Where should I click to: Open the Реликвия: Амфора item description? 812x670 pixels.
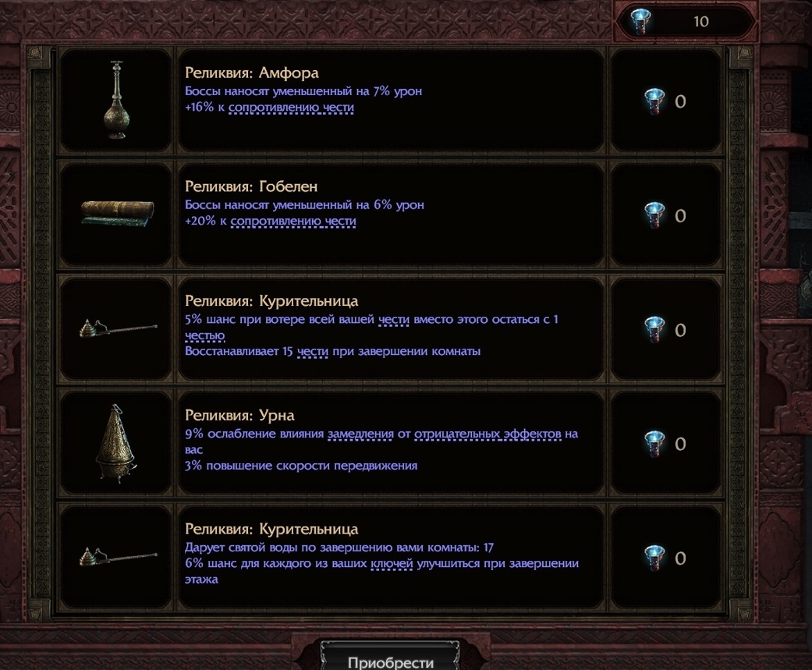click(391, 101)
